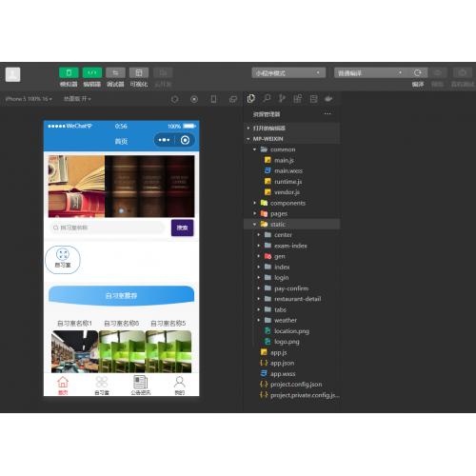The width and height of the screenshot is (476, 476).
Task: Click the purple search button
Action: tap(182, 228)
